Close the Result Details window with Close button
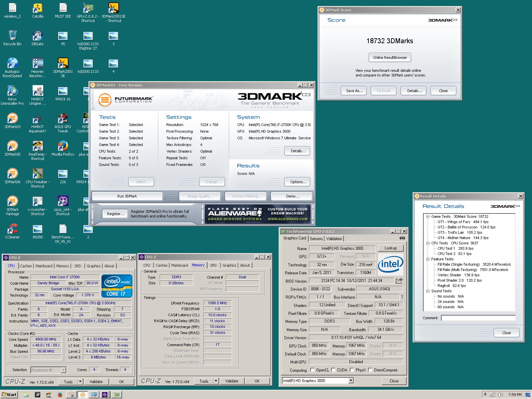 click(x=506, y=333)
